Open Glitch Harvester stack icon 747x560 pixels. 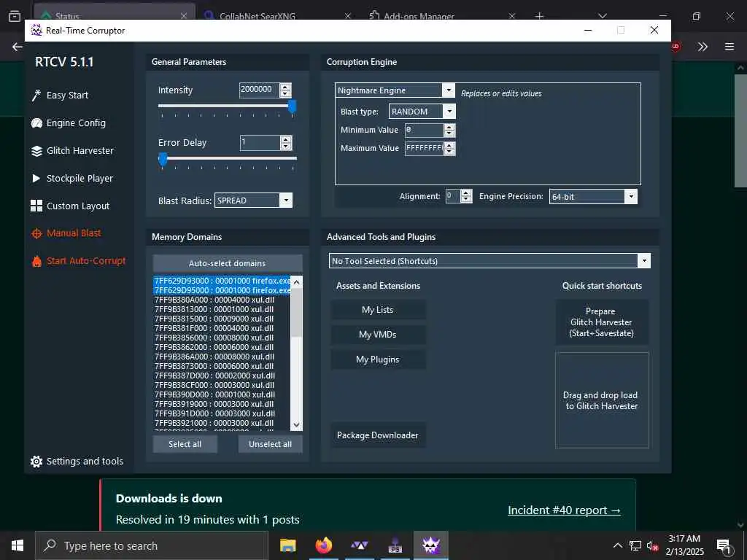pos(36,151)
